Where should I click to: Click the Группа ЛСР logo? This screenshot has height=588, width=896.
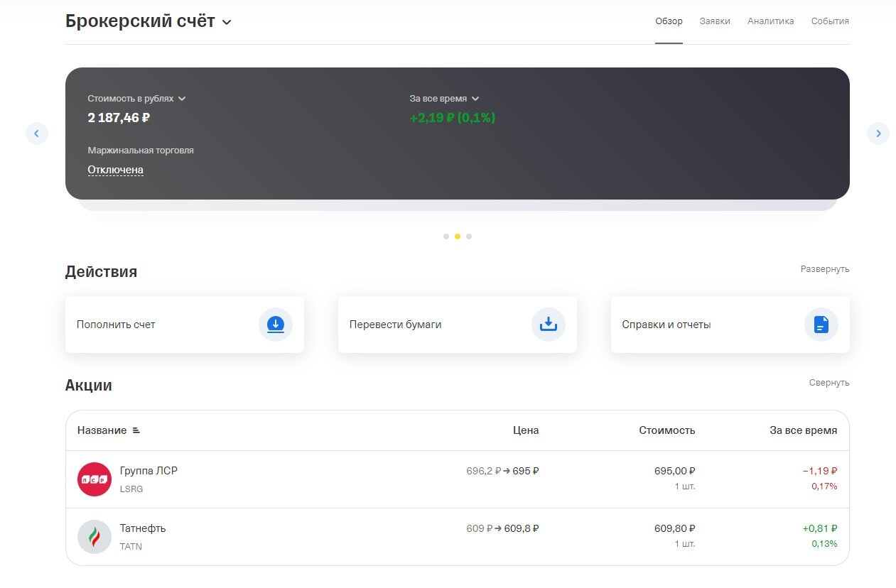pyautogui.click(x=95, y=479)
